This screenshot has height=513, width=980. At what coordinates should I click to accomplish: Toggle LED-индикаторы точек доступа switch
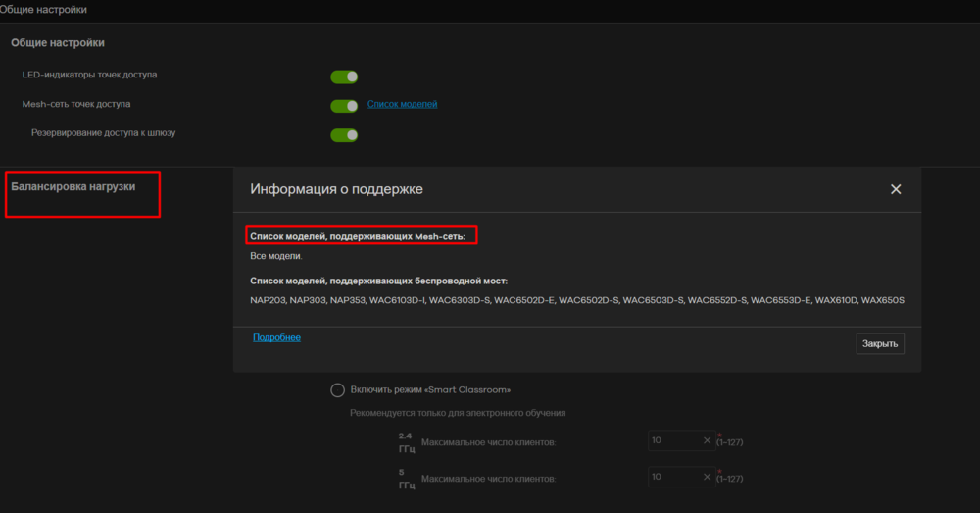344,77
